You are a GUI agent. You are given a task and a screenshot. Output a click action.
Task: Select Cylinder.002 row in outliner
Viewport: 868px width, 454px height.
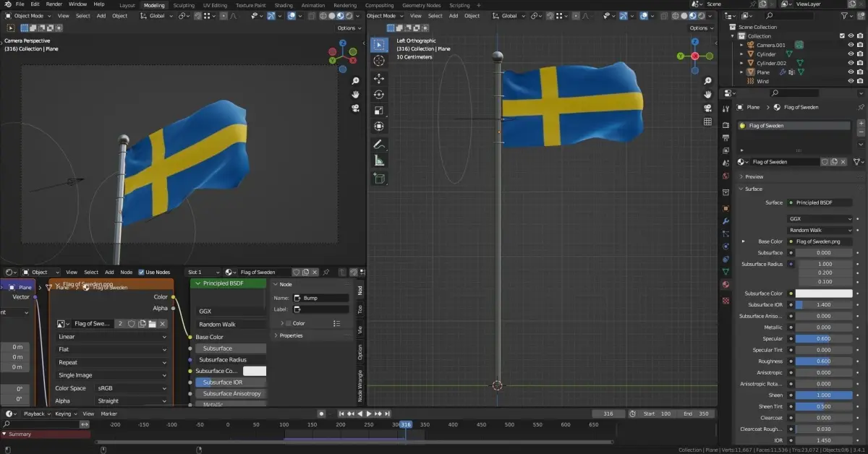772,64
